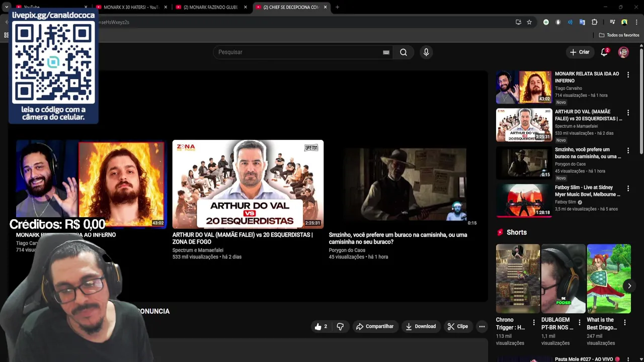Click the Shorts section heading
This screenshot has width=644, height=362.
pos(517,232)
